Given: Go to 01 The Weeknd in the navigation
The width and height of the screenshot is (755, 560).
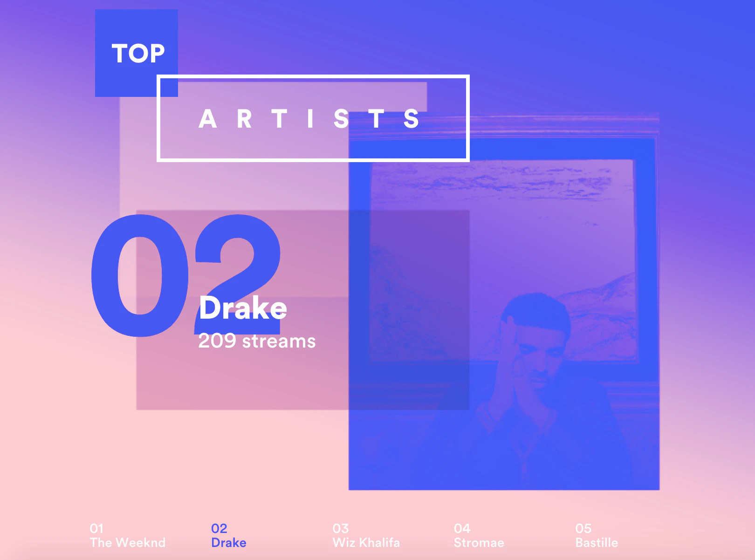Looking at the screenshot, I should coord(127,535).
